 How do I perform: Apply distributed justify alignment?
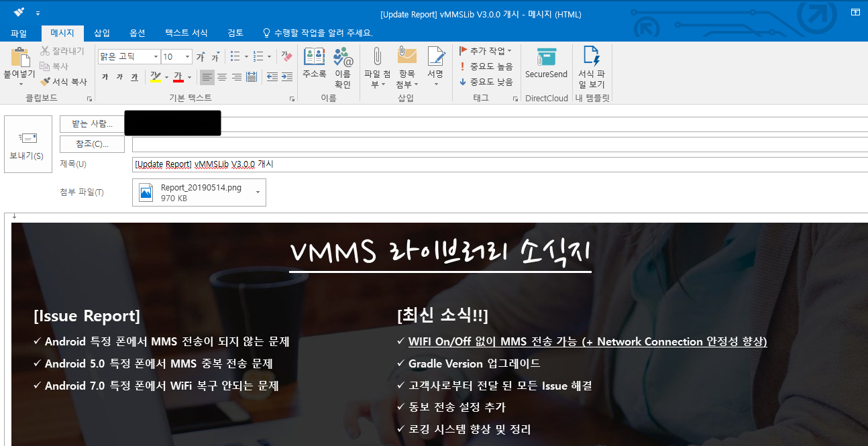[x=252, y=77]
